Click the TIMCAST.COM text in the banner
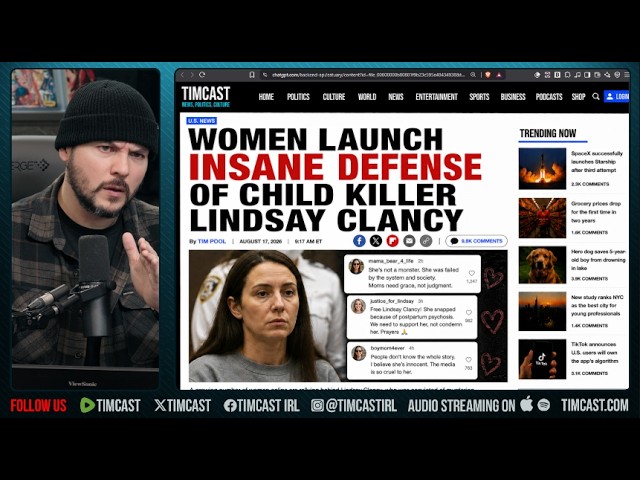This screenshot has height=480, width=640. 595,405
